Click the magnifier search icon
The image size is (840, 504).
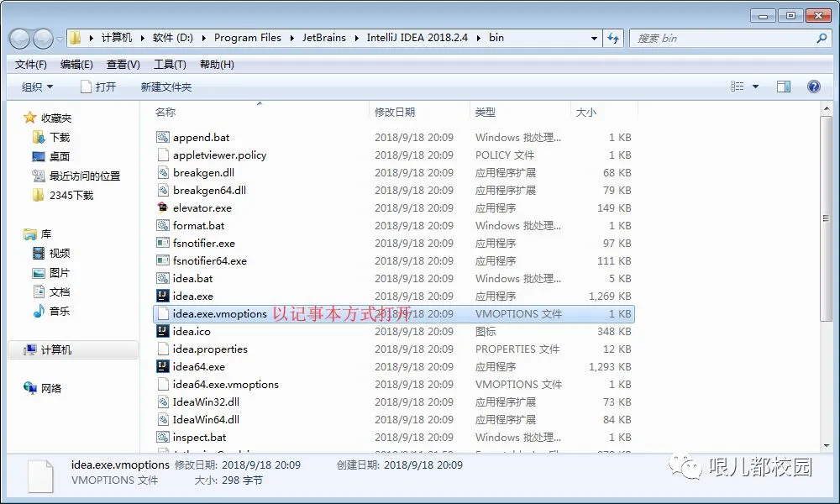[822, 38]
